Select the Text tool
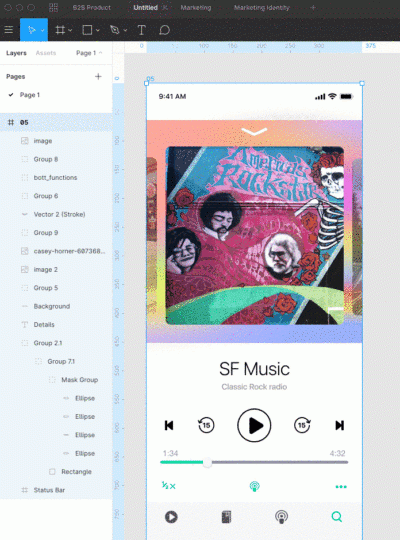Viewport: 400px width, 540px height. pyautogui.click(x=141, y=30)
